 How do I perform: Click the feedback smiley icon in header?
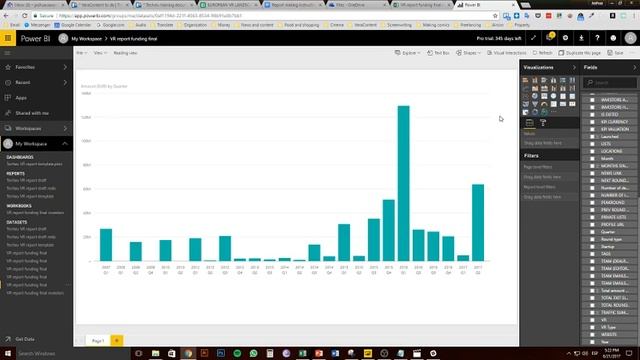[613, 38]
